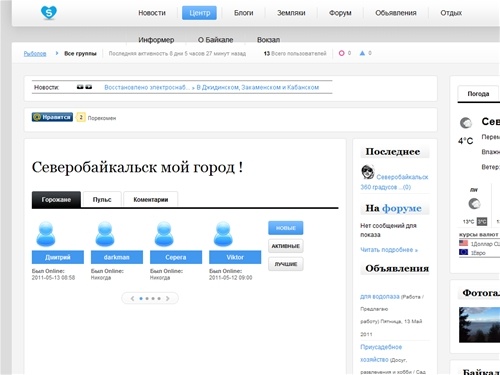The image size is (500, 375).
Task: Click Читать подробнее link
Action: pyautogui.click(x=389, y=250)
